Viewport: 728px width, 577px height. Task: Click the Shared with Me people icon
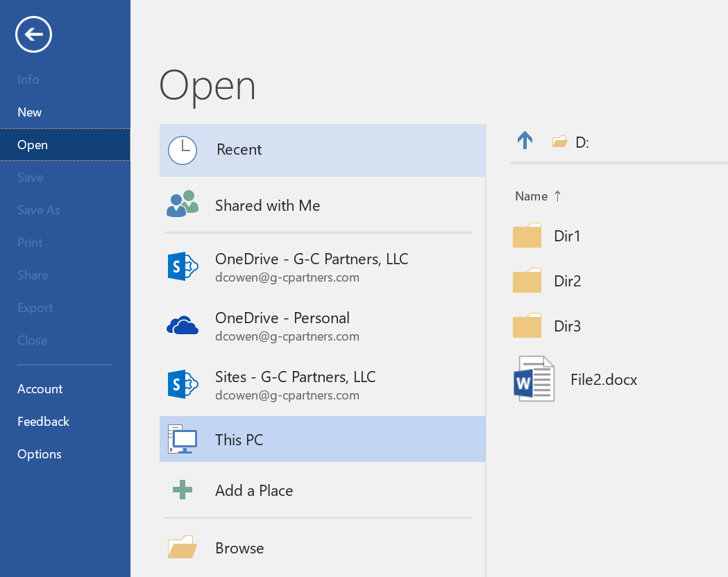pyautogui.click(x=183, y=203)
